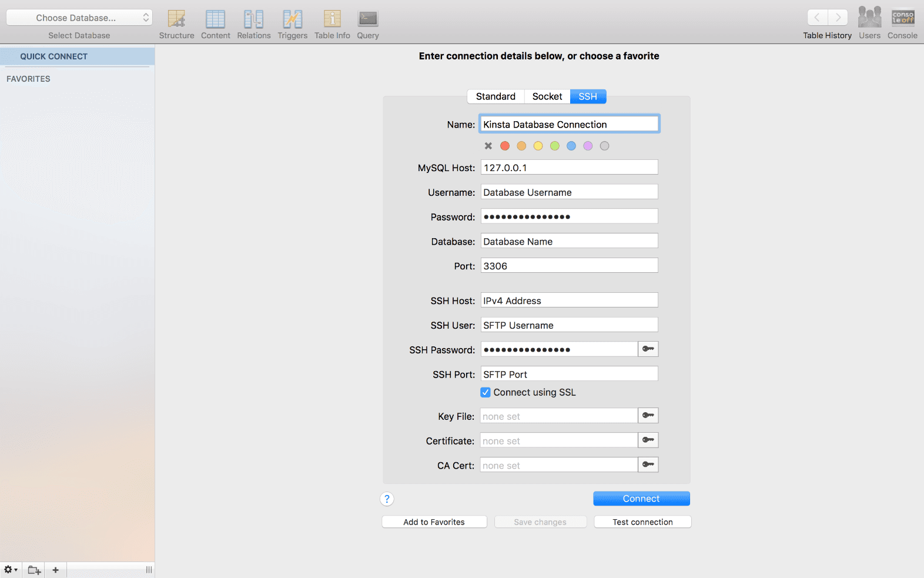This screenshot has width=924, height=578.
Task: Open the Structure view icon
Action: (x=176, y=19)
